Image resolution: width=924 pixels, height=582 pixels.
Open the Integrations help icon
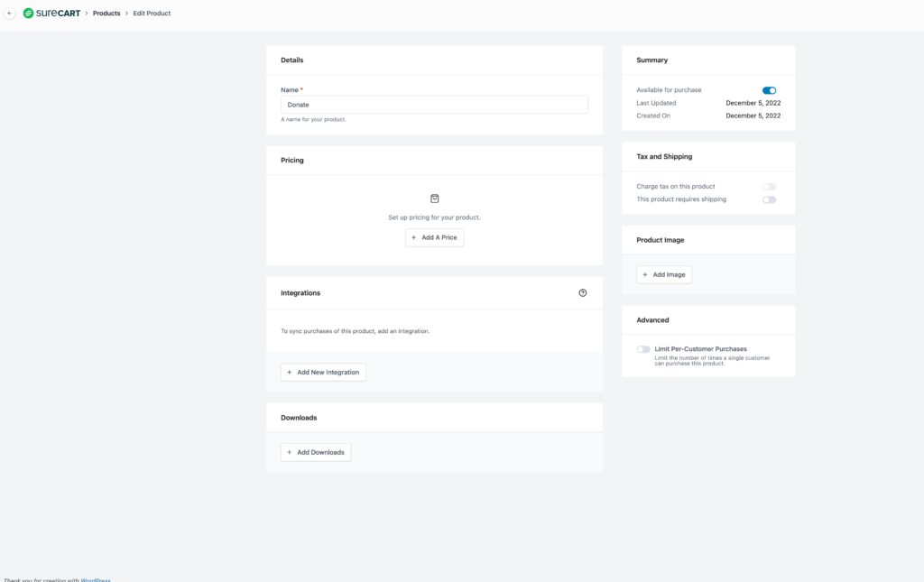pyautogui.click(x=582, y=292)
